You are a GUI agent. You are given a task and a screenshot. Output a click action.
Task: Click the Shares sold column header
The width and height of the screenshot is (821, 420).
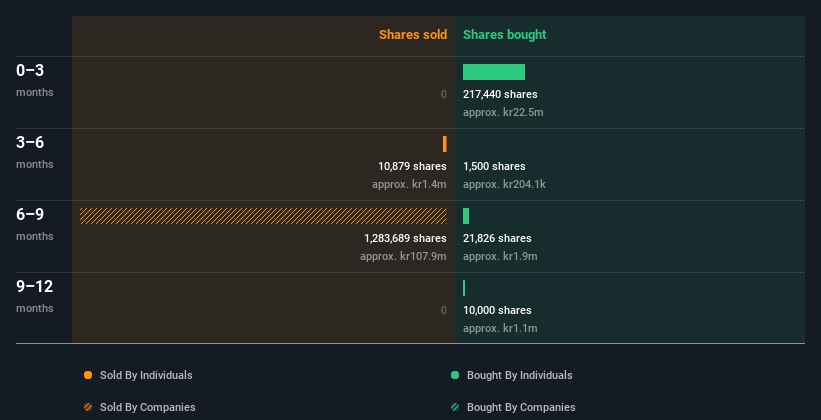[x=413, y=35]
